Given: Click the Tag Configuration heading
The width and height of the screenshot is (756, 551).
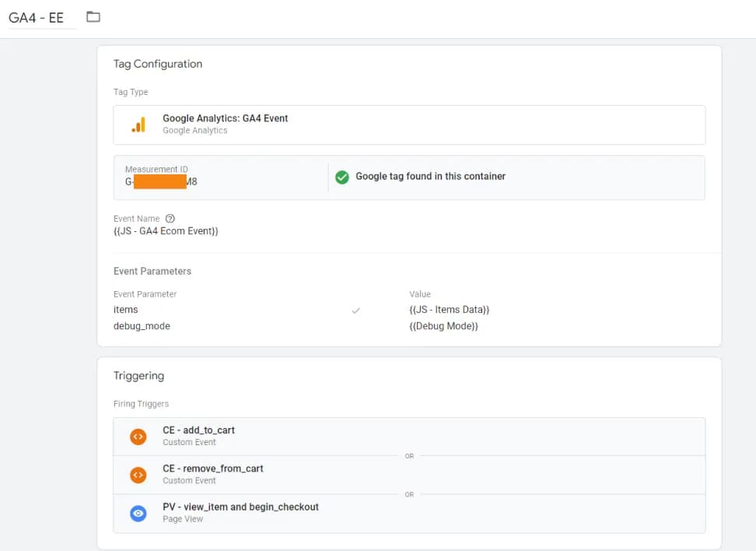Looking at the screenshot, I should tap(158, 64).
